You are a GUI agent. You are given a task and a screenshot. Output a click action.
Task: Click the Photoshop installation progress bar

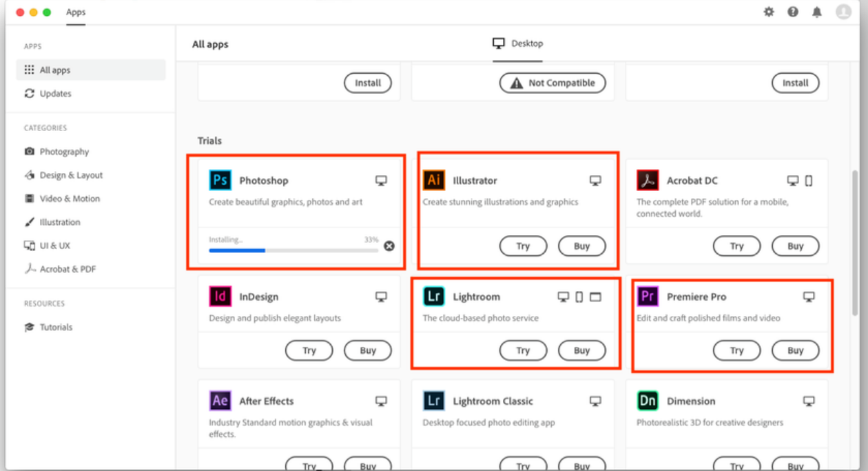[x=293, y=250]
